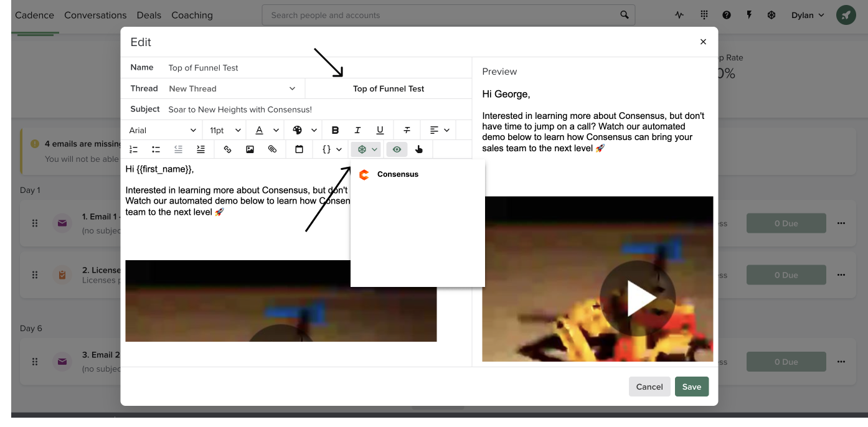
Task: Click the Day 6 label
Action: click(31, 328)
